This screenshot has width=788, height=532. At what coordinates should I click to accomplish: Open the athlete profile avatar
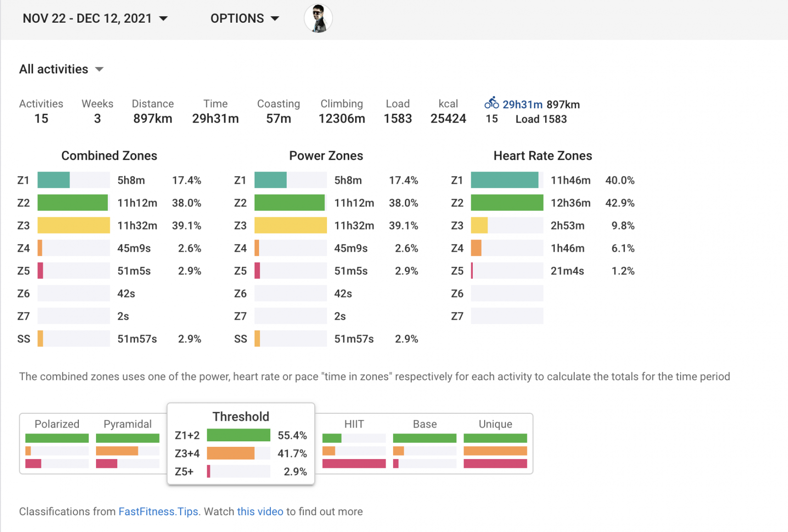click(x=318, y=19)
